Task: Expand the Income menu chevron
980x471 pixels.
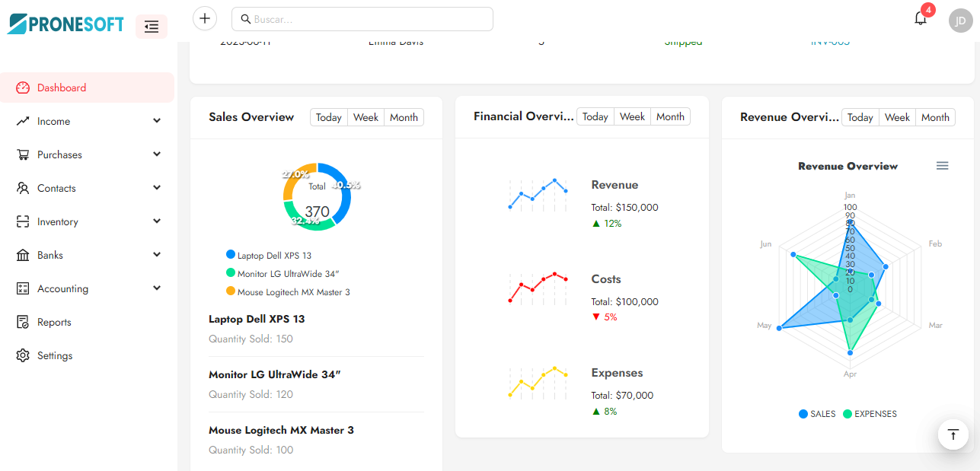Action: 157,121
